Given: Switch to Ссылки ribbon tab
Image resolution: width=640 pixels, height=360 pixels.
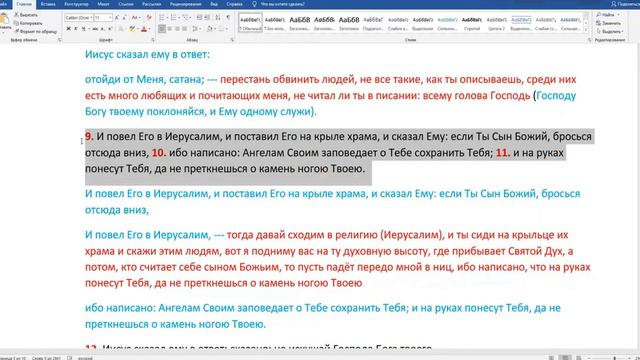Looking at the screenshot, I should (x=126, y=4).
